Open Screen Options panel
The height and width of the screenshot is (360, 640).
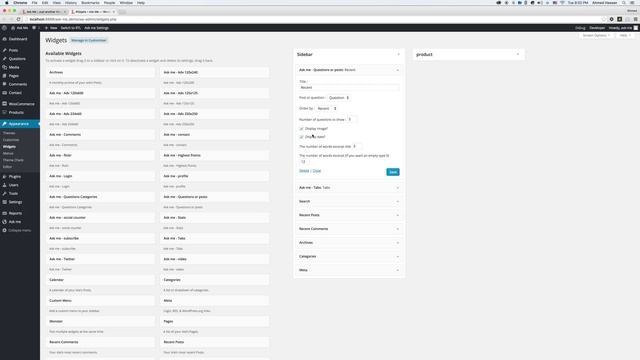coord(596,36)
